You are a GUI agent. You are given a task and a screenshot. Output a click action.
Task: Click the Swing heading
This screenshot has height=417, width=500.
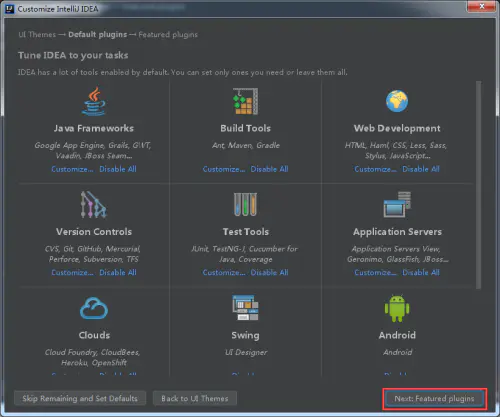[246, 335]
